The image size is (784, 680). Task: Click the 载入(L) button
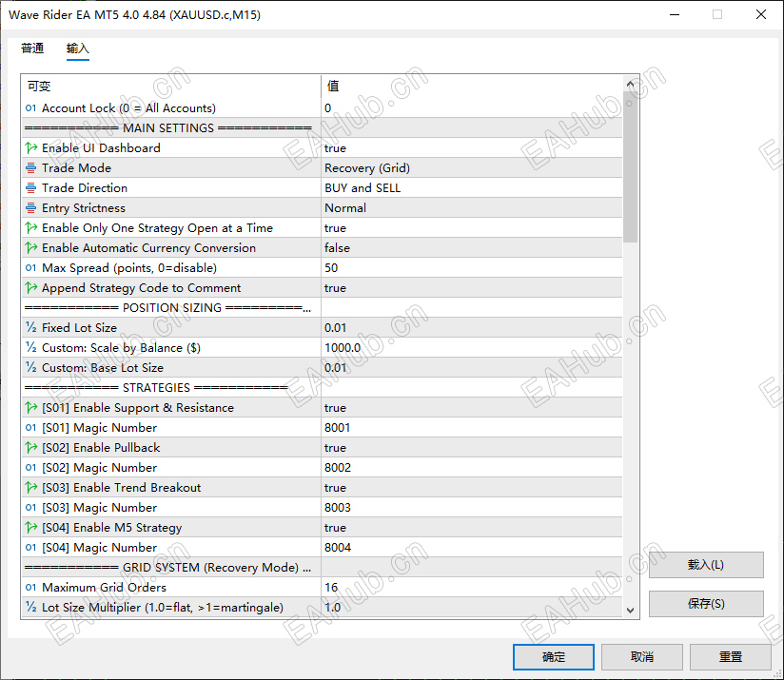[706, 565]
